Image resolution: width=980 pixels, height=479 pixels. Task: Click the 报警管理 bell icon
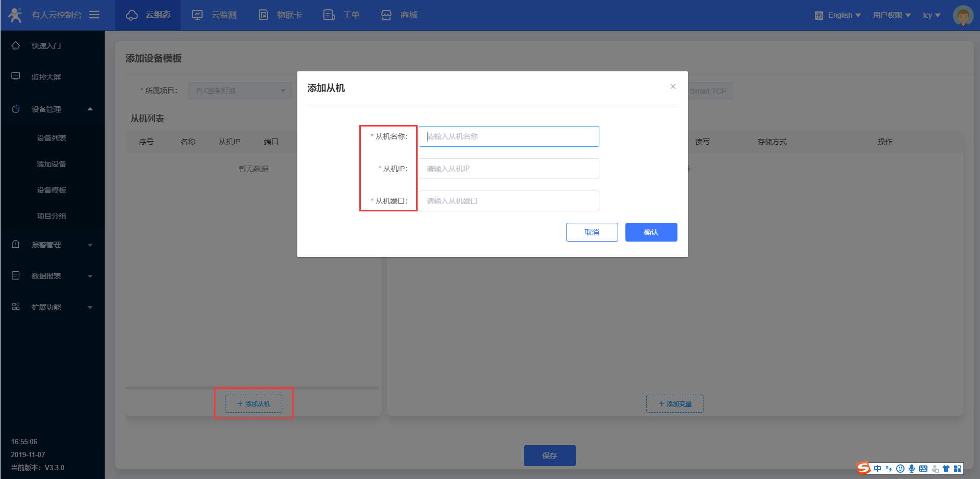[16, 244]
